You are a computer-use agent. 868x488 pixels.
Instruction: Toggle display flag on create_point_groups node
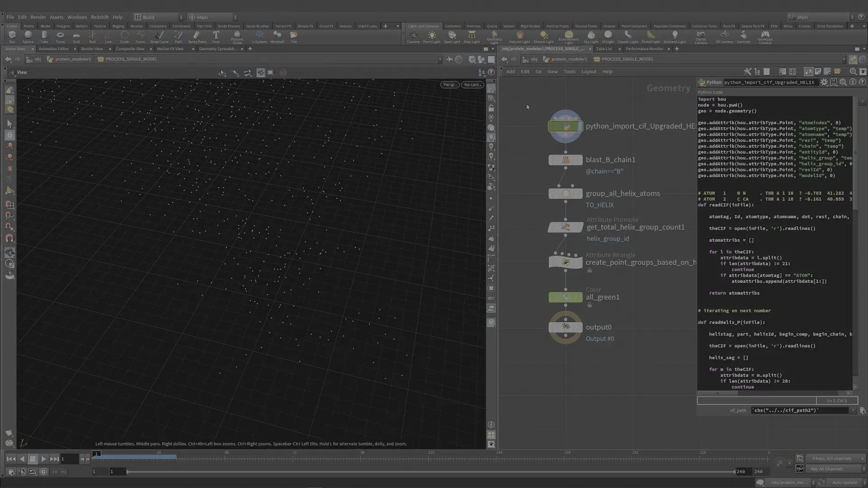click(580, 262)
